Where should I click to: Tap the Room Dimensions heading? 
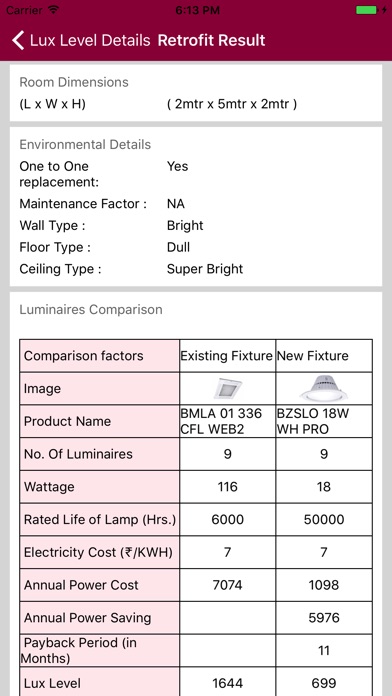tap(74, 82)
